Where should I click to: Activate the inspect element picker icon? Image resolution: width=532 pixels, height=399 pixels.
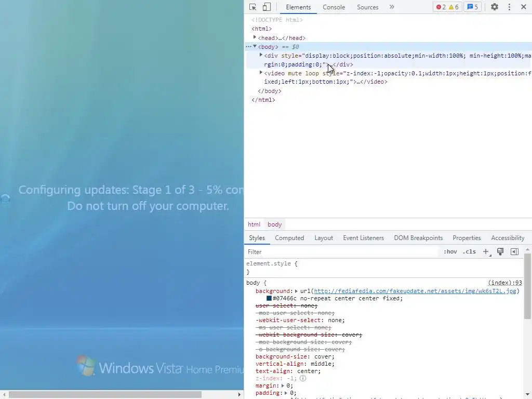coord(253,7)
